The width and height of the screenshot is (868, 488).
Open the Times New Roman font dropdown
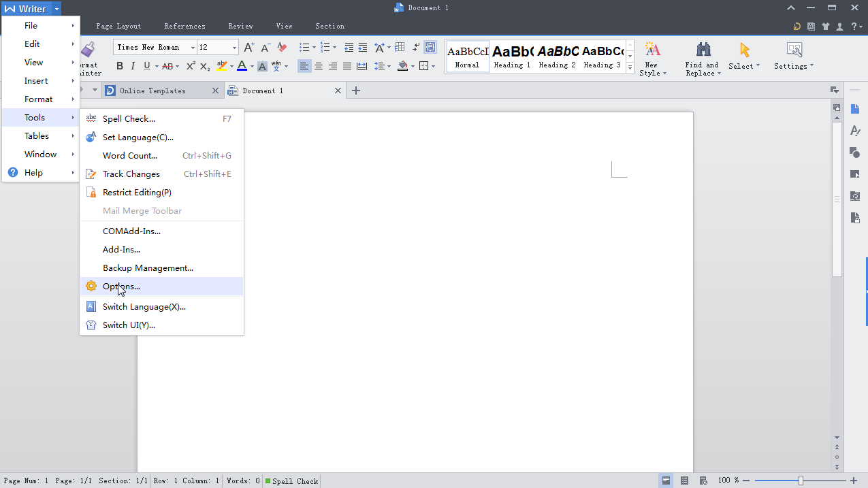pyautogui.click(x=193, y=47)
